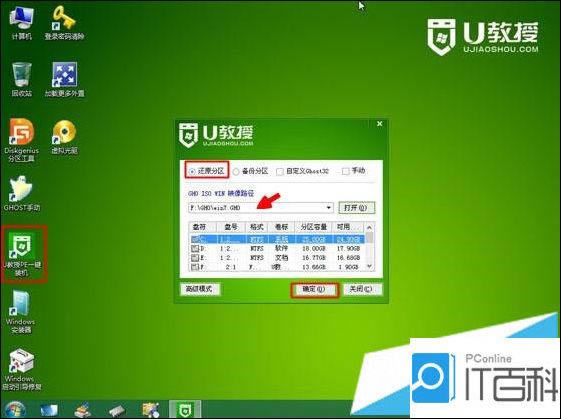The image size is (561, 419).
Task: Open the 虚拟光驱 disc icon
Action: click(64, 137)
